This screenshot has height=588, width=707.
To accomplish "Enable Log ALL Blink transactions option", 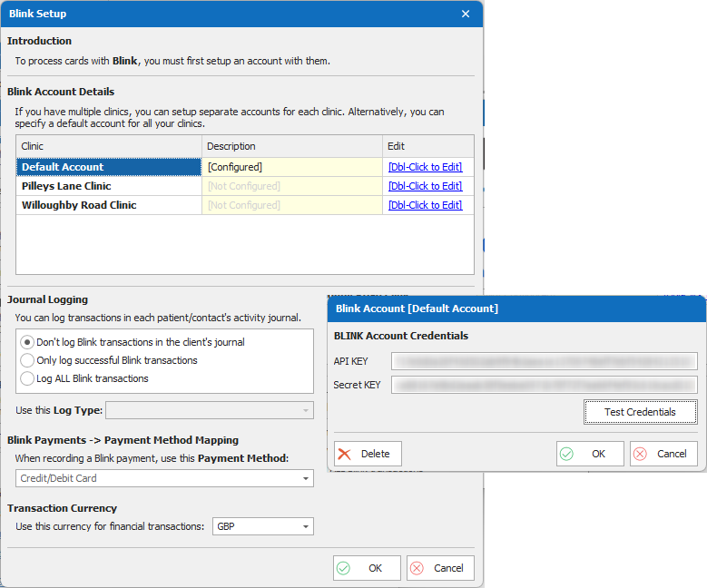I will pyautogui.click(x=28, y=378).
